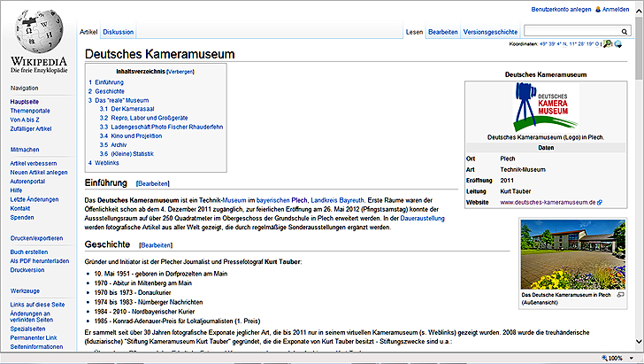Viewport: 644px width, 364px height.
Task: Jump to 3.2 Repro, Labor und Großgeräte
Action: [x=143, y=118]
